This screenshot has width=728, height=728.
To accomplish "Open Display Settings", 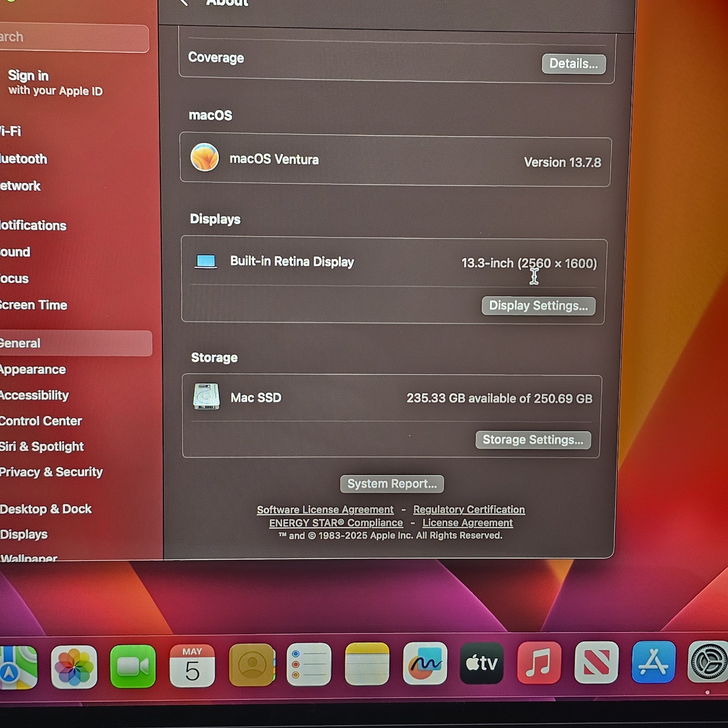I will (x=538, y=306).
